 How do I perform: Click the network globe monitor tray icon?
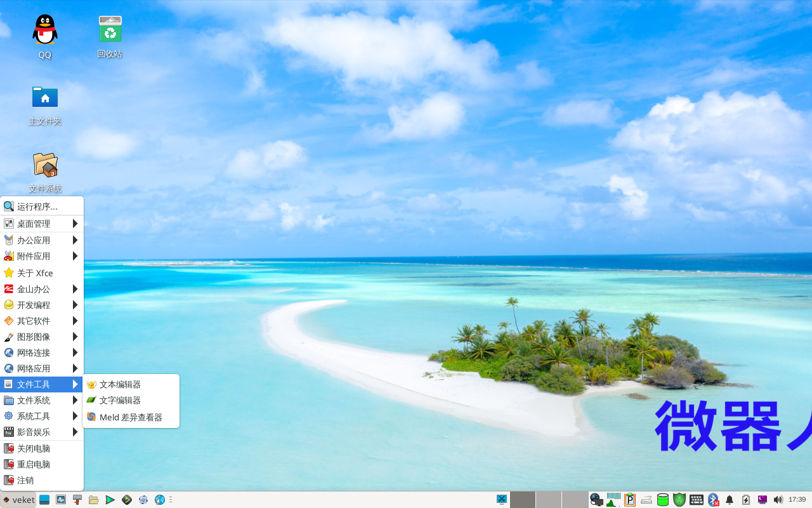(596, 500)
